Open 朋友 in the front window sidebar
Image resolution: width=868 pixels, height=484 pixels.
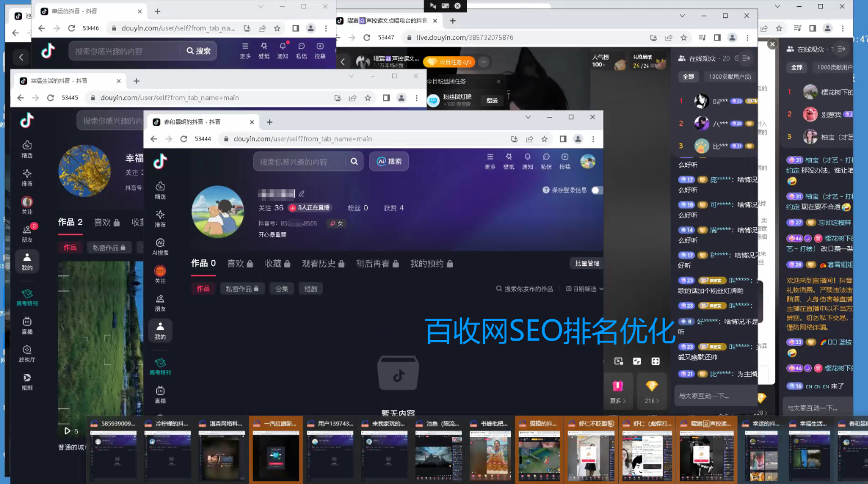(x=160, y=303)
